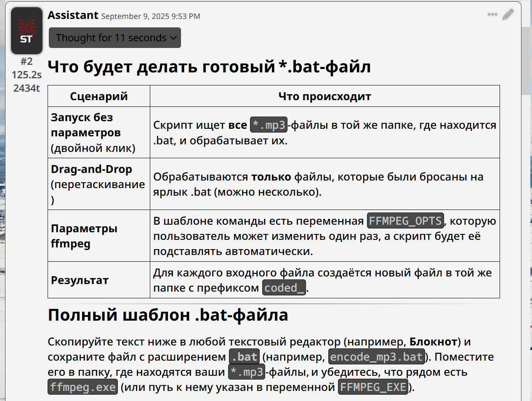Screen dimensions: 532x401
Task: Click the 'ffmpeg.exe' inline code
Action: tap(83, 387)
